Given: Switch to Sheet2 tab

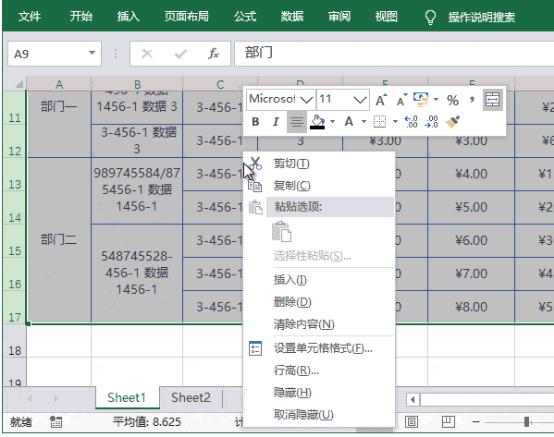Looking at the screenshot, I should click(191, 398).
